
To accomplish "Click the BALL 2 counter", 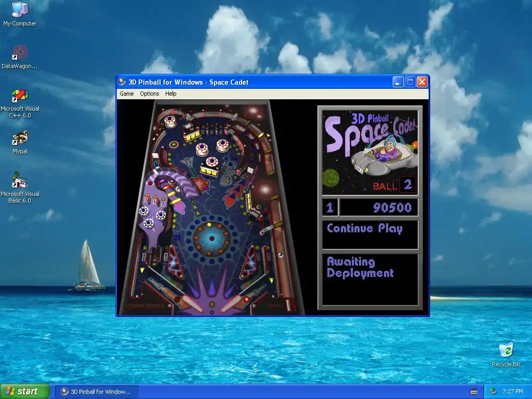I will point(394,185).
